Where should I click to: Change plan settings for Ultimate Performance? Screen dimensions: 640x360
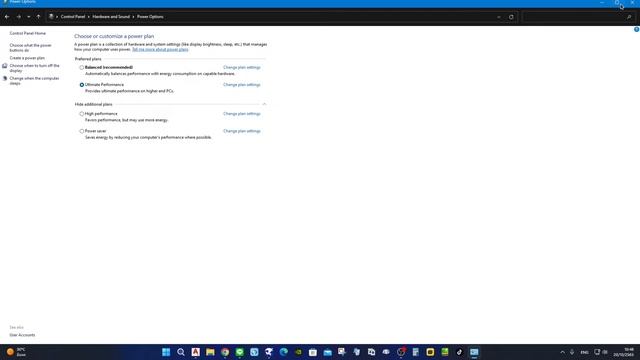pos(242,84)
